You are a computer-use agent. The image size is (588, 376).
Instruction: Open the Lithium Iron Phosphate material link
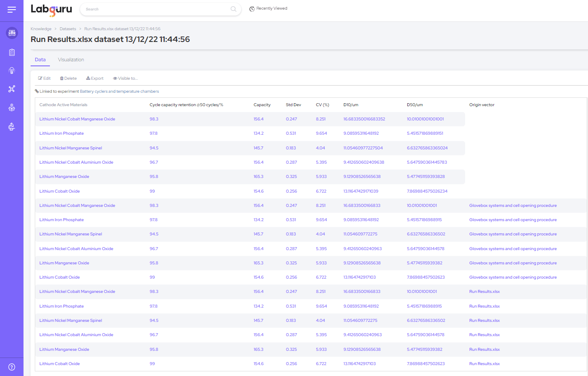coord(61,133)
